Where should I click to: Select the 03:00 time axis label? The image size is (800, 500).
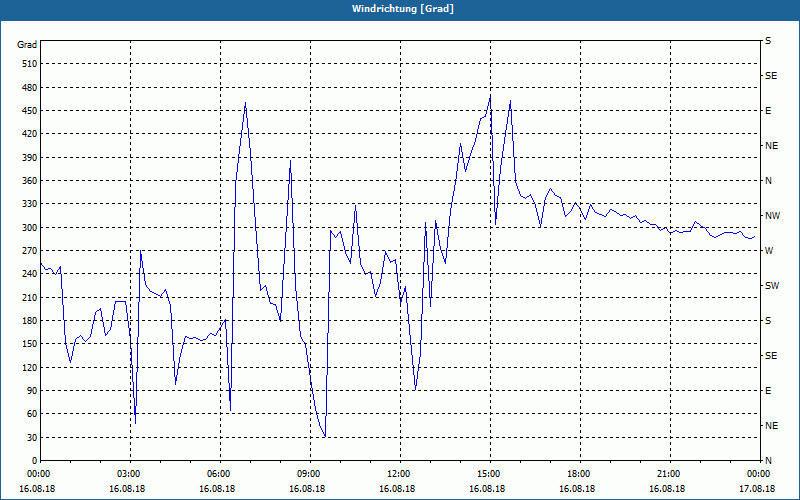131,474
